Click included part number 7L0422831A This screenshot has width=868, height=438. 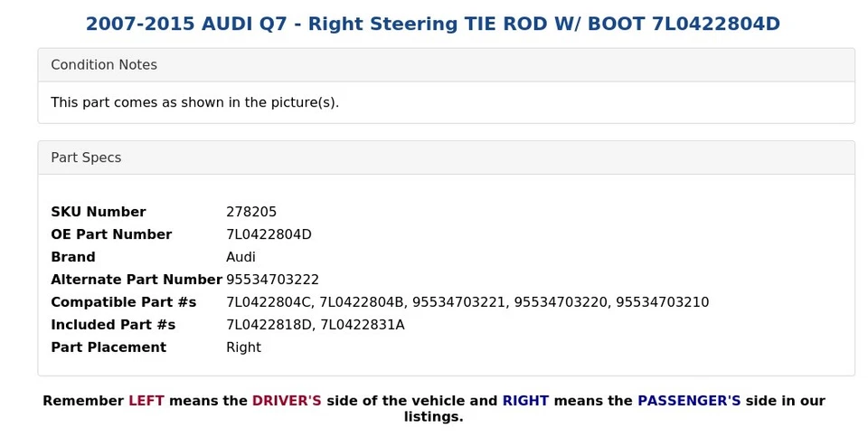(x=362, y=325)
